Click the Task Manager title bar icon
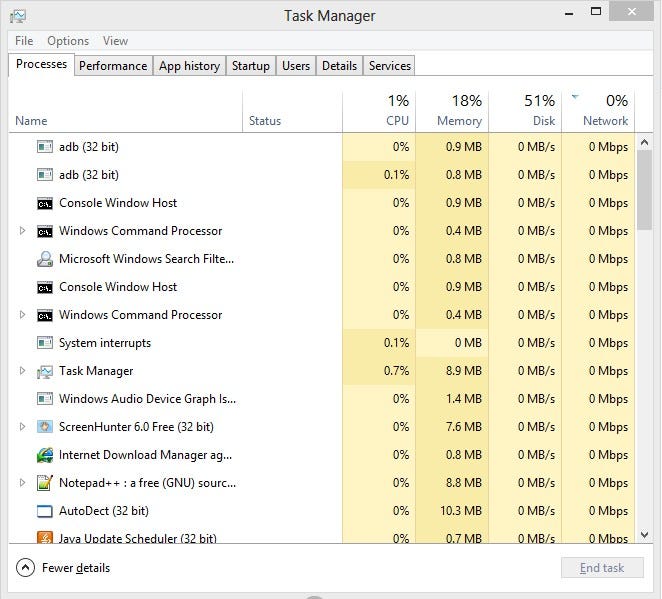This screenshot has height=599, width=662. [x=18, y=16]
